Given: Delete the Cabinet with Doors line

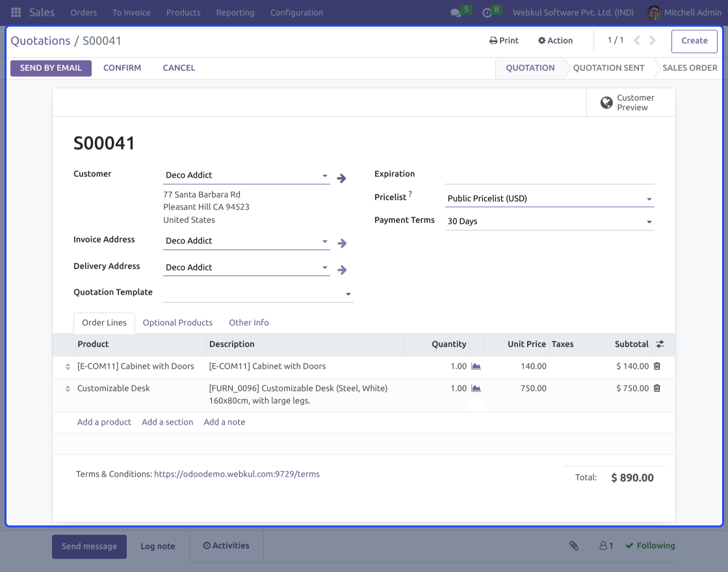Looking at the screenshot, I should [x=657, y=367].
